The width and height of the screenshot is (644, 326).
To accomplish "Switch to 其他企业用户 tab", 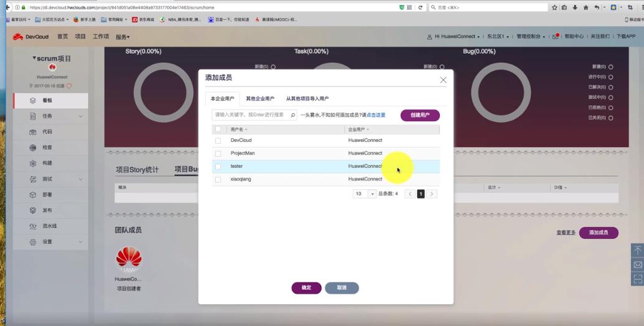I will coord(260,99).
